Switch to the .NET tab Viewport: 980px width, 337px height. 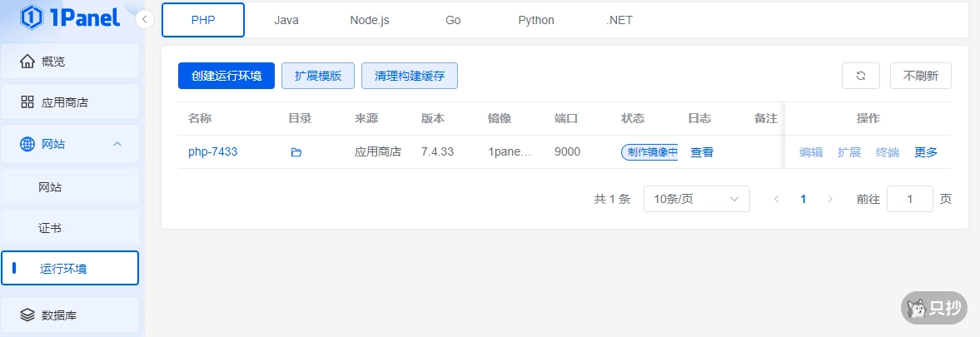(x=619, y=20)
